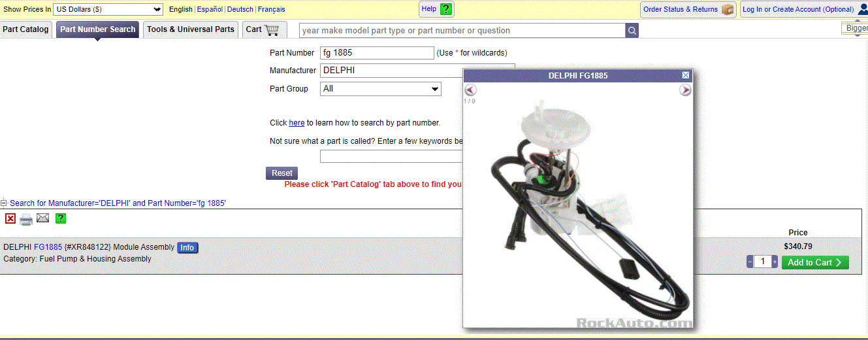Open the Part Catalog tab
The image size is (868, 340).
coord(25,29)
